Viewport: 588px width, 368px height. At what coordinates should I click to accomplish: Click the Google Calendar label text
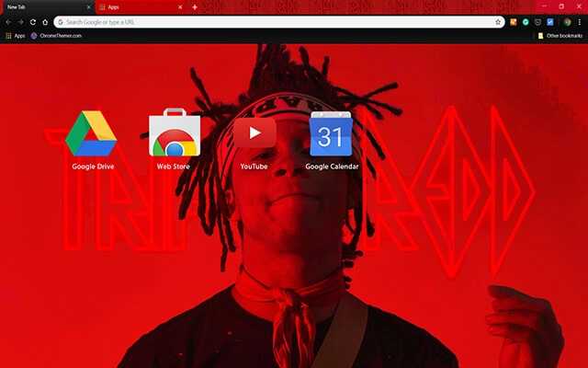pyautogui.click(x=332, y=167)
